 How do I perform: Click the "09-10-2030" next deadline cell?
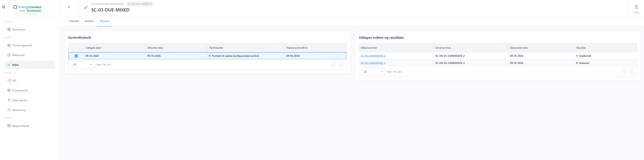[315, 56]
